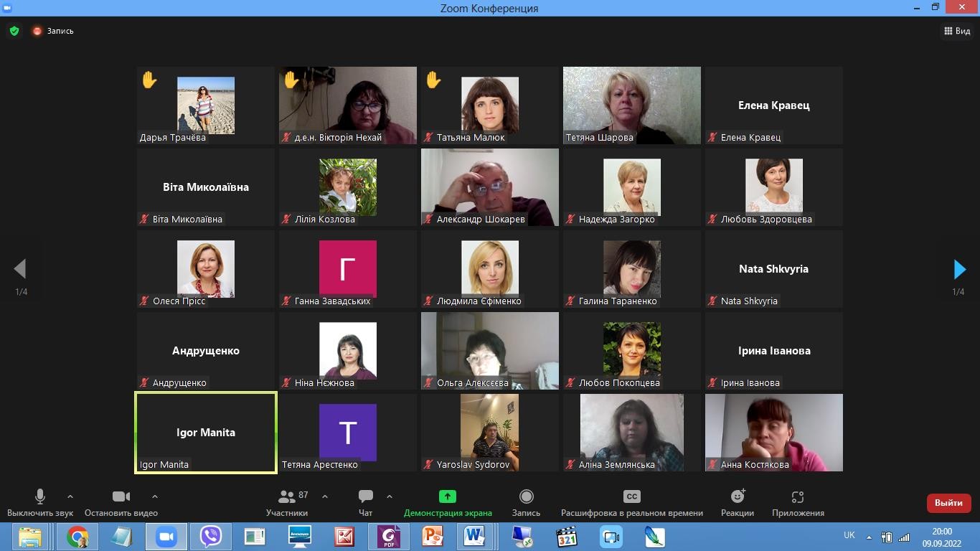
Task: Open Google Chrome from the taskbar
Action: coord(77,537)
